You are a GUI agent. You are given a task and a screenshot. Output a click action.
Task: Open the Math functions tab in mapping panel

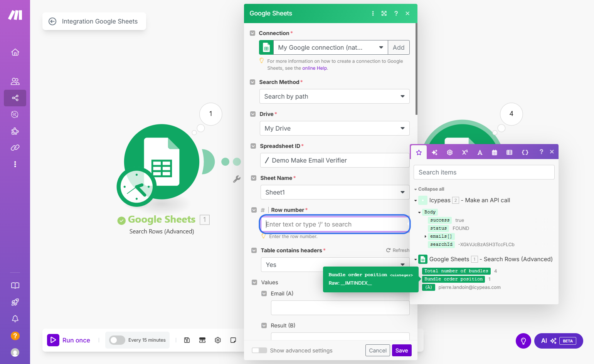(x=465, y=152)
